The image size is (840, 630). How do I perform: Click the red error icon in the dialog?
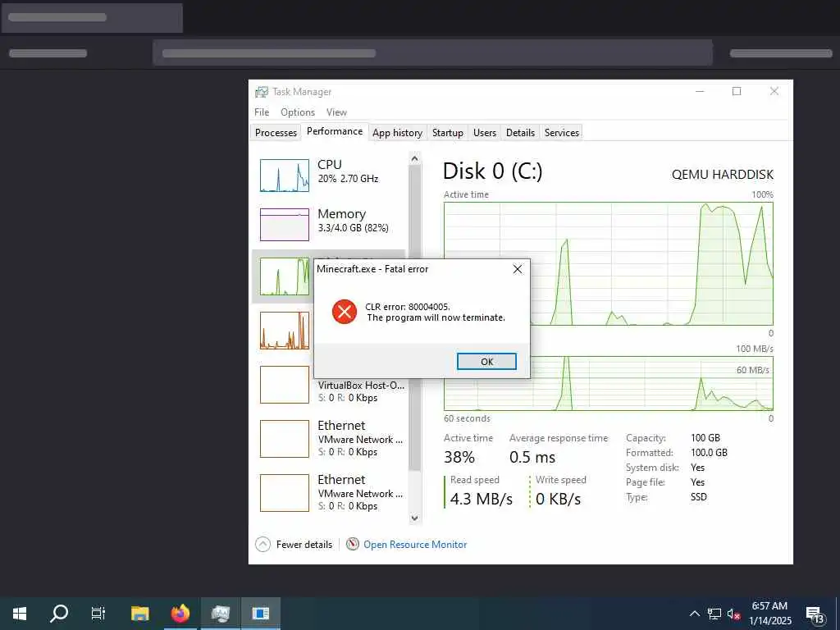345,312
